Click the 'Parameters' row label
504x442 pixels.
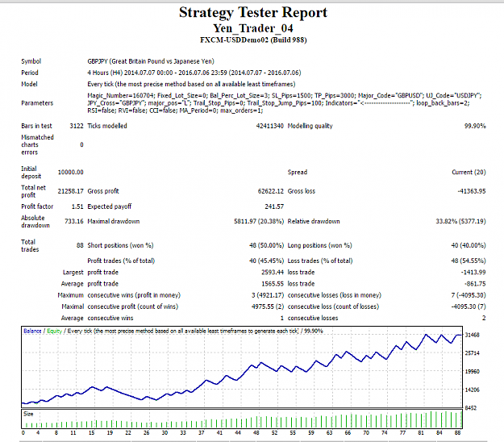click(x=37, y=103)
